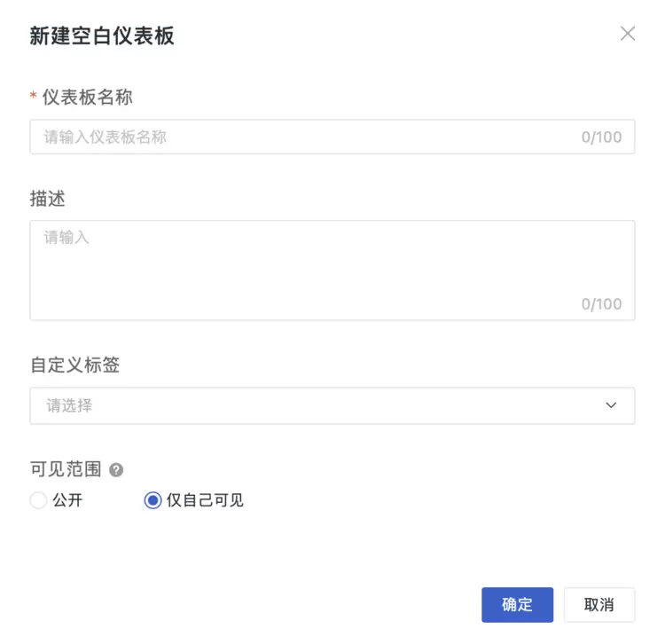This screenshot has width=665, height=644.
Task: Click into the 描述 text area
Action: pos(332,264)
